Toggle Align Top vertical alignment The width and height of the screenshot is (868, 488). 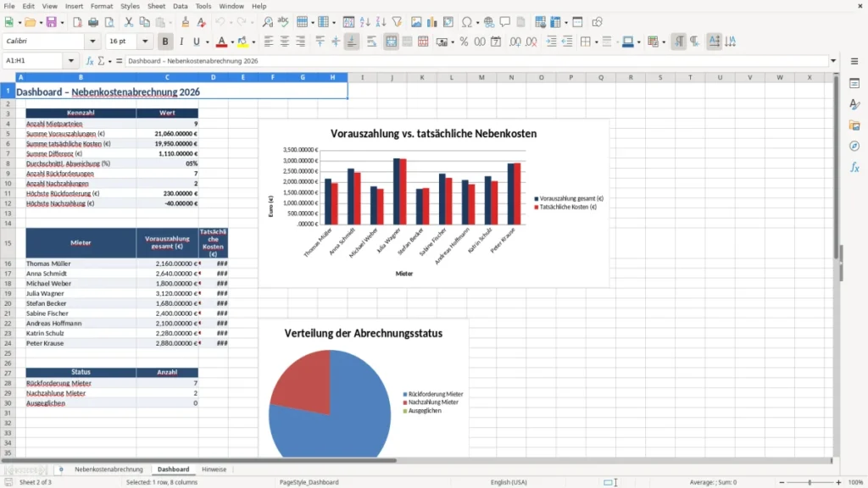pos(320,42)
